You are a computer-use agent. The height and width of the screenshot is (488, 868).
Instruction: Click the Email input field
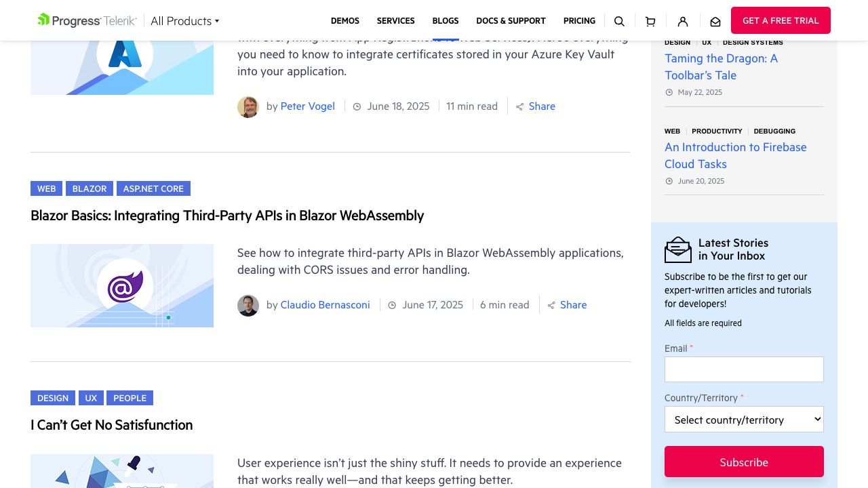744,369
